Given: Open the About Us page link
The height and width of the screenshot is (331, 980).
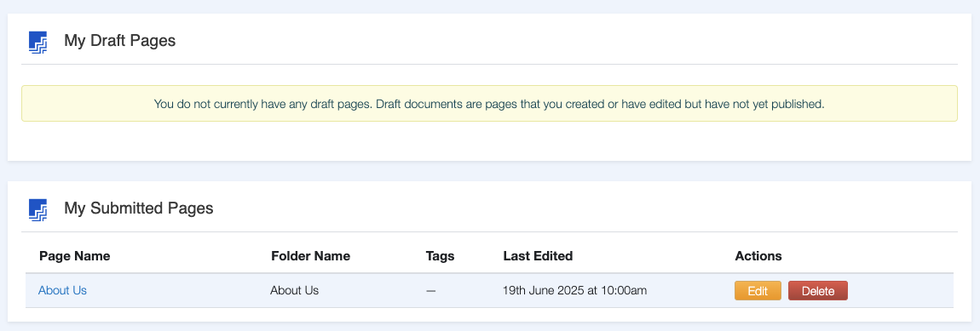Looking at the screenshot, I should click(62, 290).
